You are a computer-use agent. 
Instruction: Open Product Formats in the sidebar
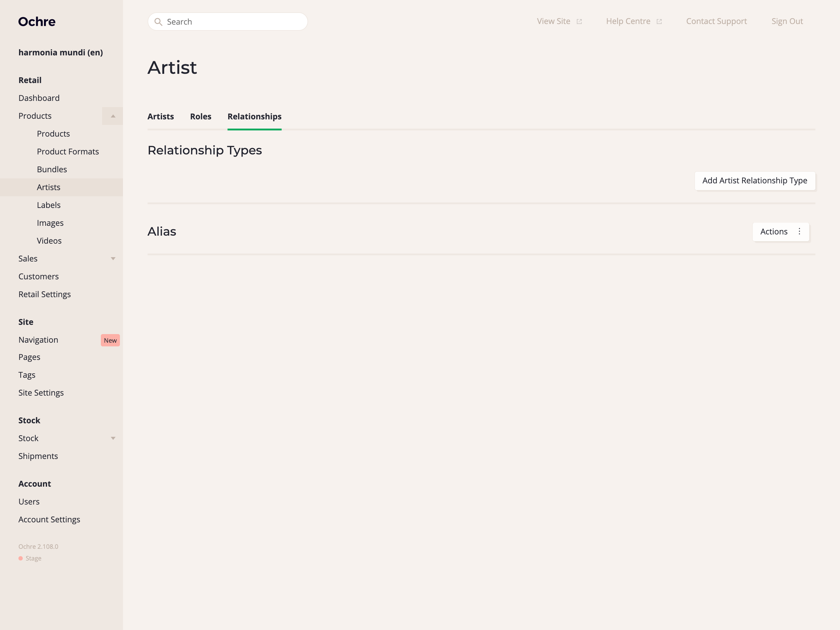68,152
